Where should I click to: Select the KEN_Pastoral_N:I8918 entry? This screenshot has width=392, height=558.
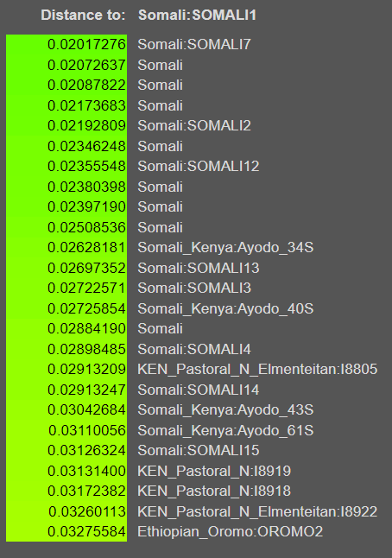(x=214, y=491)
